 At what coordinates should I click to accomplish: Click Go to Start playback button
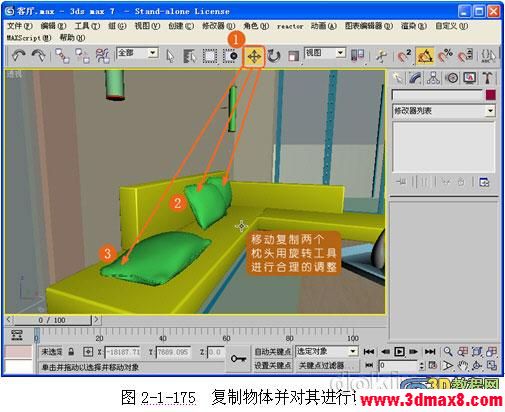pyautogui.click(x=369, y=352)
